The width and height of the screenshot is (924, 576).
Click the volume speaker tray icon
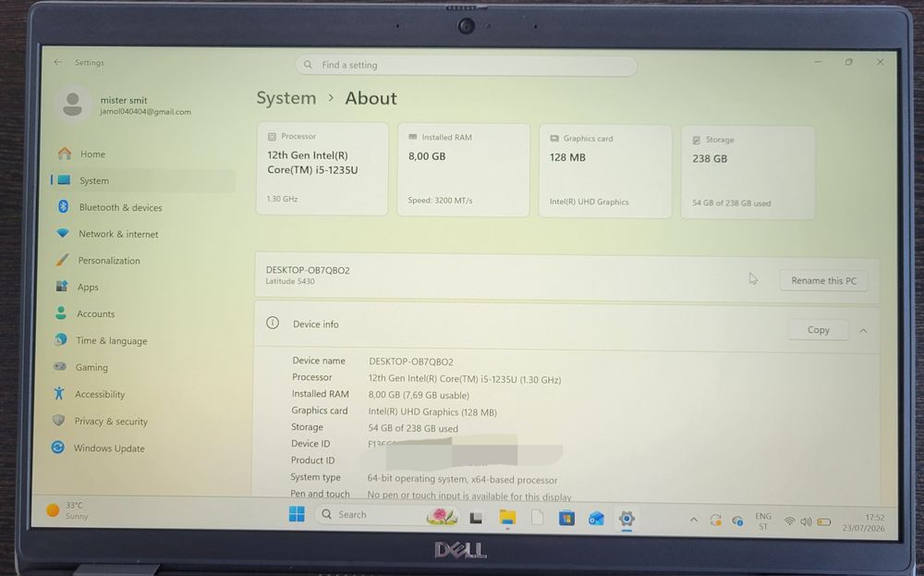(x=806, y=521)
